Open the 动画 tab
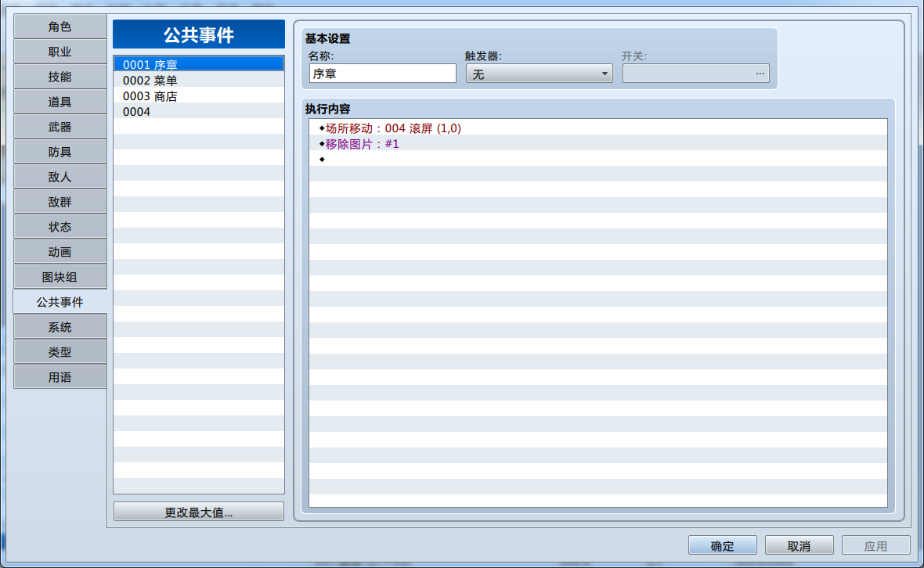Image resolution: width=924 pixels, height=568 pixels. [x=60, y=252]
